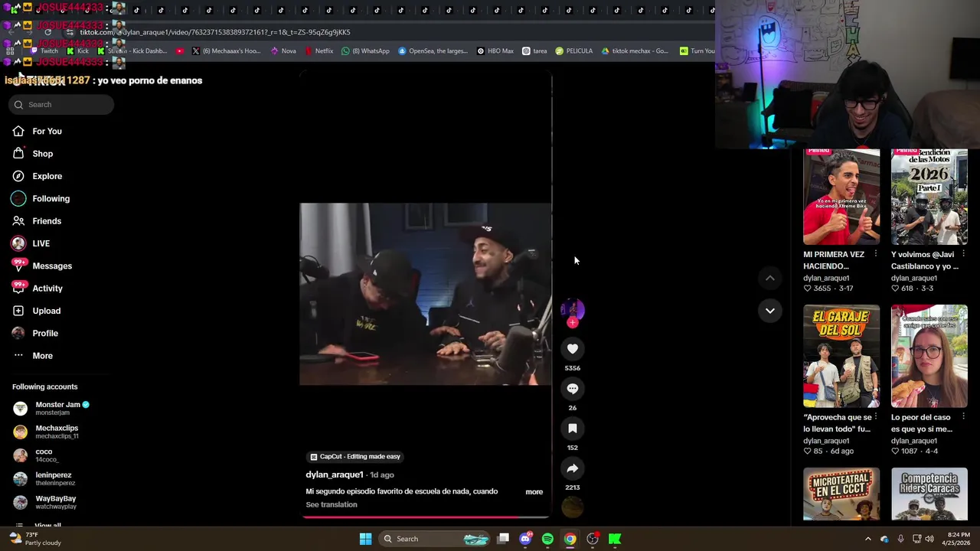Open options for 'Aprovecha que se' video

[875, 417]
